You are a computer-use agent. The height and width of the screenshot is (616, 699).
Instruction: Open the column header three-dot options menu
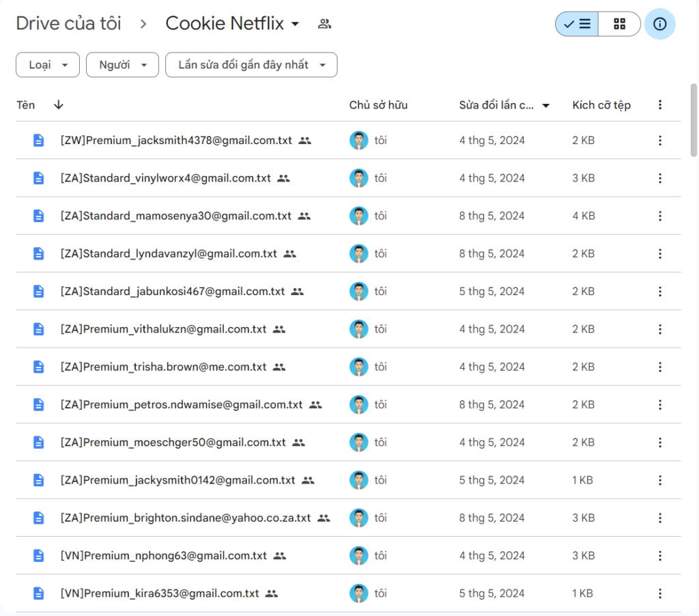659,105
